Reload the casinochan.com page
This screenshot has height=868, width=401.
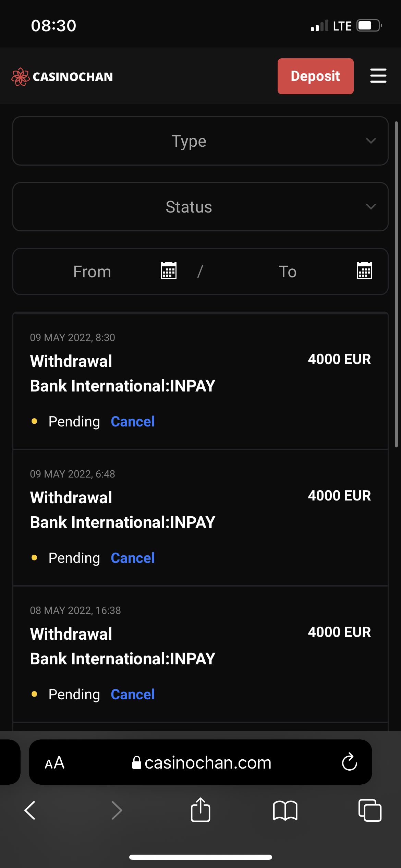(349, 762)
